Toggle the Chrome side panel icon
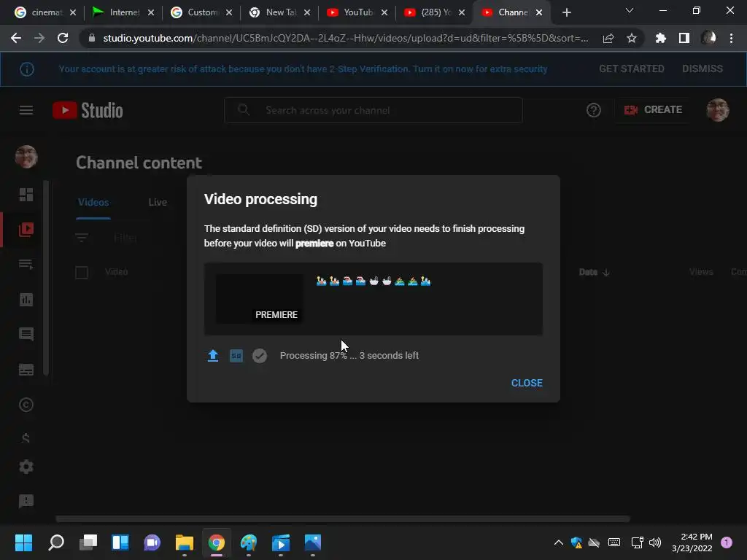This screenshot has width=747, height=560. [x=684, y=38]
